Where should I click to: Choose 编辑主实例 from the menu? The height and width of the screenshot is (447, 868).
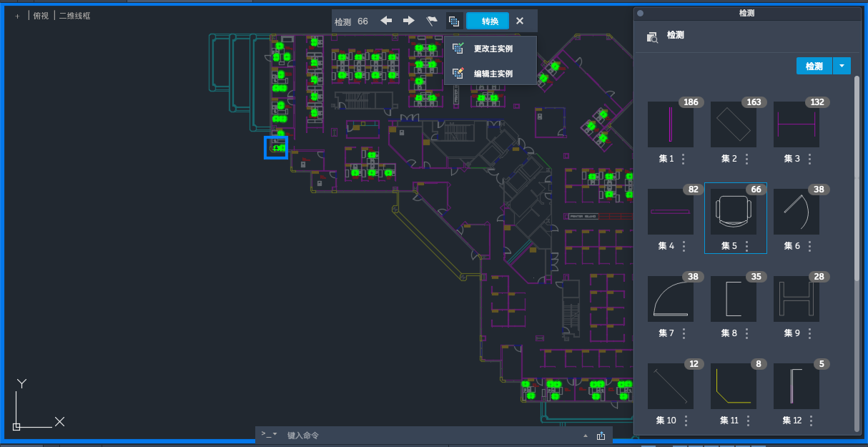coord(490,74)
